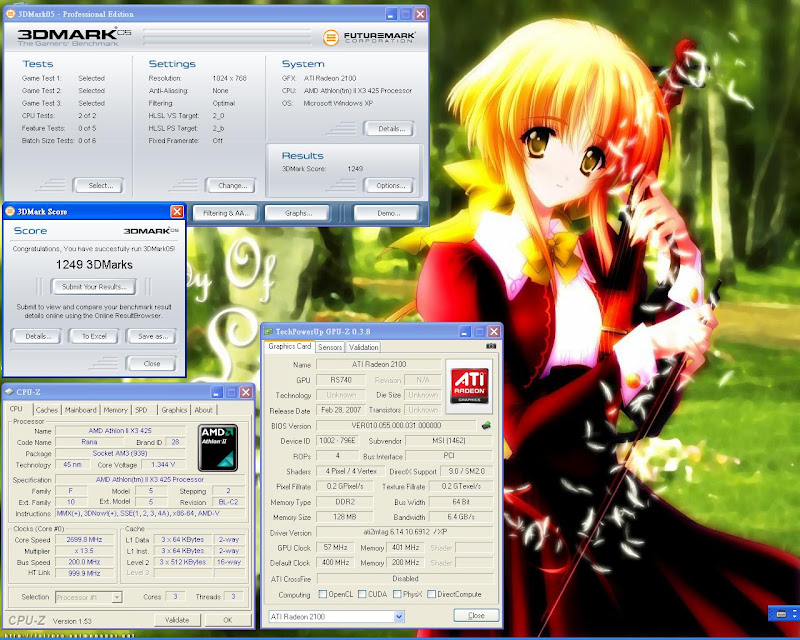Switch to the Caches tab in CPU-Z
Screen dimensions: 800x640
47,410
